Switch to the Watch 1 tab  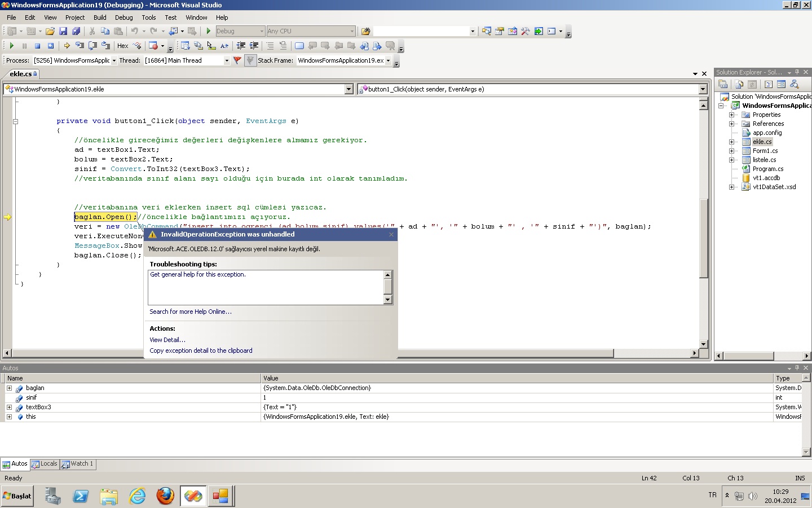77,464
